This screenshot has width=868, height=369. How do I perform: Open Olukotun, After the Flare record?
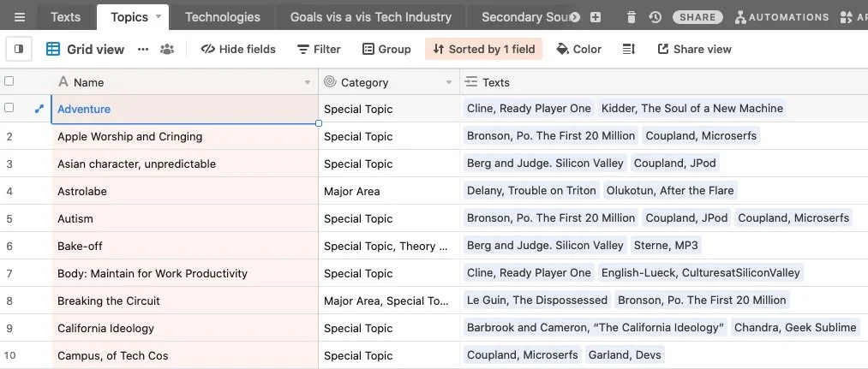click(x=670, y=191)
